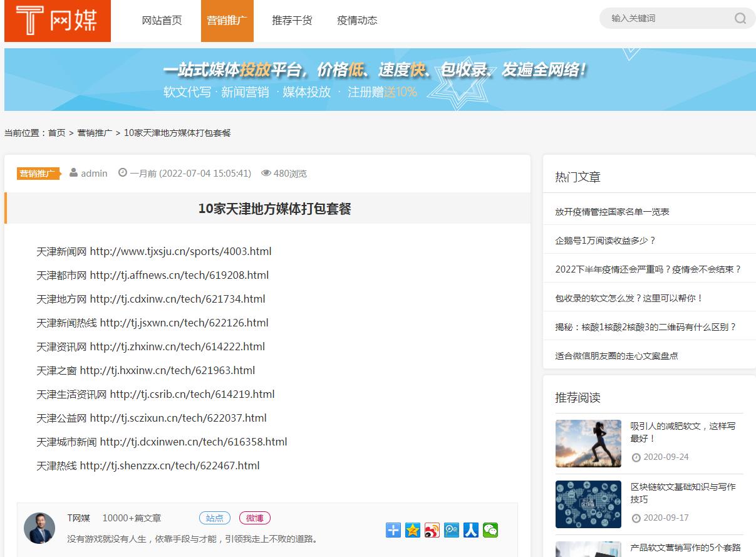This screenshot has height=557, width=756.
Task: Open 疫情动态 nav item
Action: point(357,20)
